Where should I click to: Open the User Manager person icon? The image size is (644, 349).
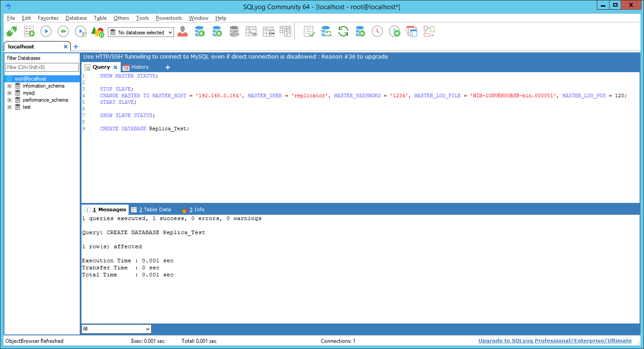click(182, 32)
